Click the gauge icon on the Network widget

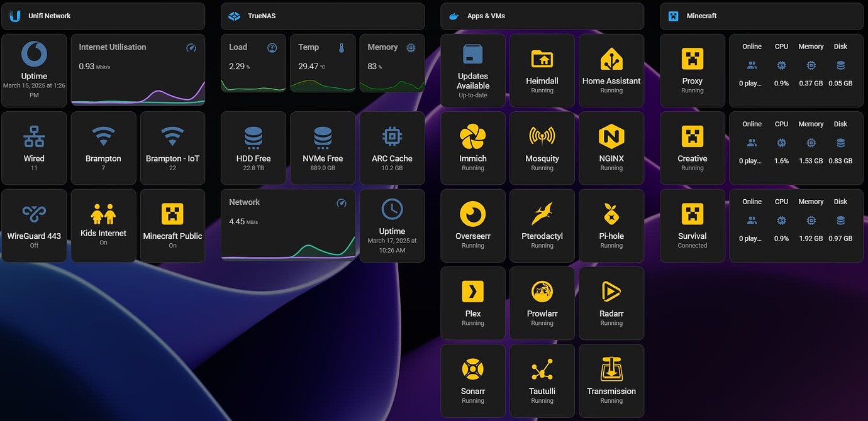(342, 203)
